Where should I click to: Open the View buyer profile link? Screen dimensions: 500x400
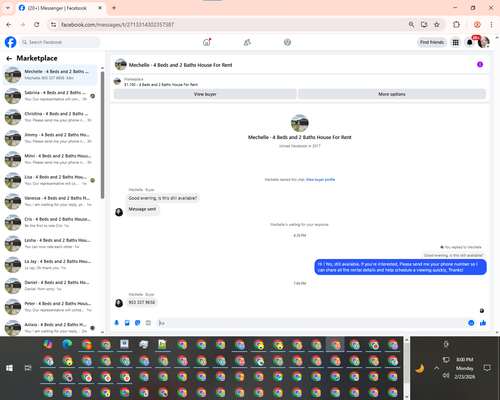(320, 180)
